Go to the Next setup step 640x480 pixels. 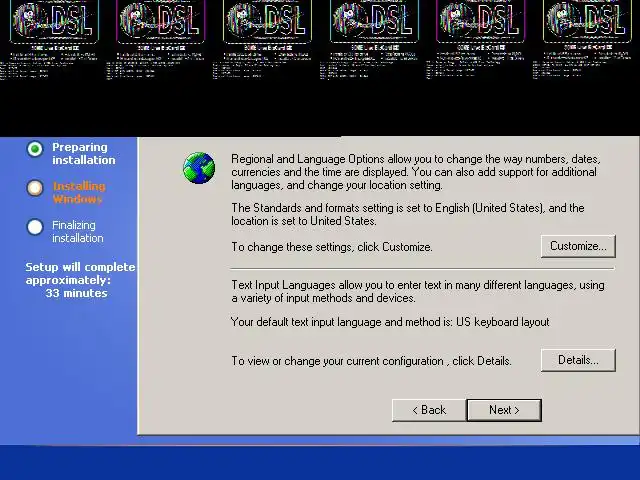pyautogui.click(x=504, y=410)
